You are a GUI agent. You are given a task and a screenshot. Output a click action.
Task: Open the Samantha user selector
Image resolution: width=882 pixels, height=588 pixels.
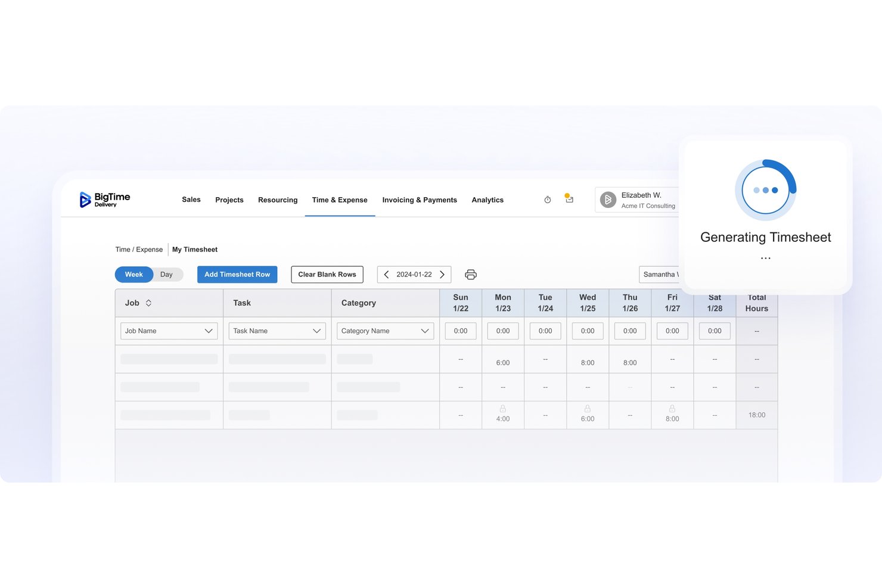click(x=659, y=275)
